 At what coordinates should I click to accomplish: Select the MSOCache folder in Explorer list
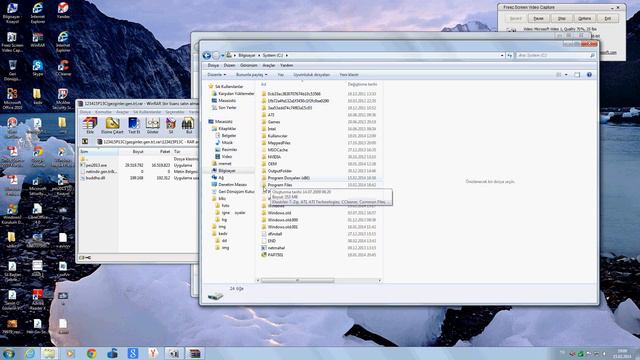tap(278, 150)
